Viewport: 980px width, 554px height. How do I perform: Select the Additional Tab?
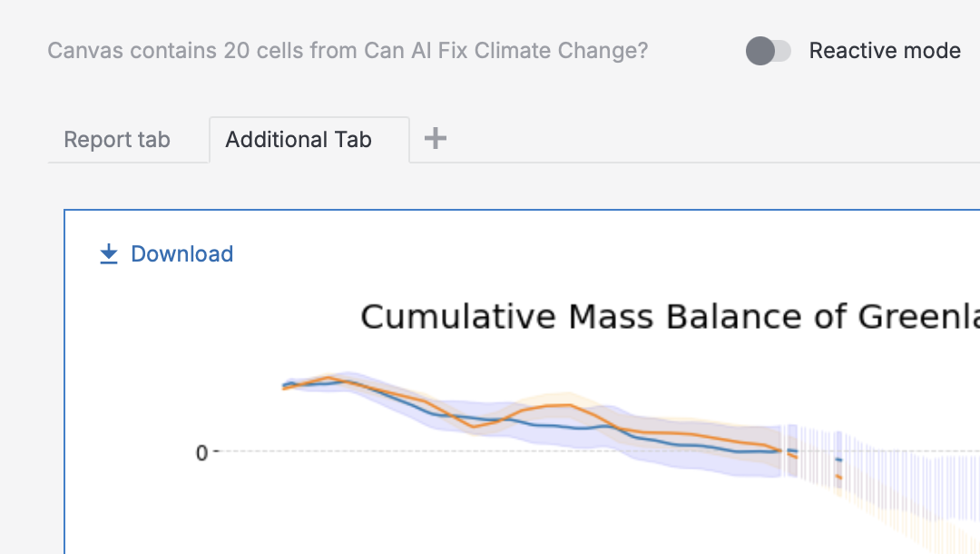point(298,139)
